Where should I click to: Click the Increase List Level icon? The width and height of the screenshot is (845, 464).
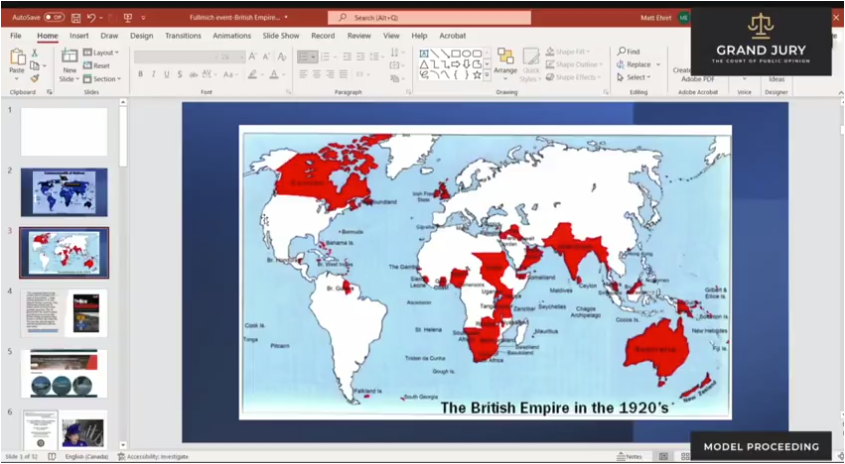point(361,57)
